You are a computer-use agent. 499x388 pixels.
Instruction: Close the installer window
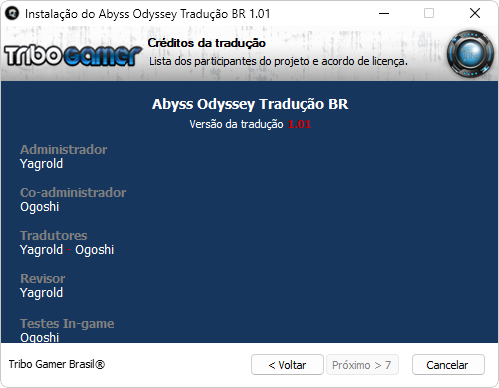pyautogui.click(x=475, y=14)
